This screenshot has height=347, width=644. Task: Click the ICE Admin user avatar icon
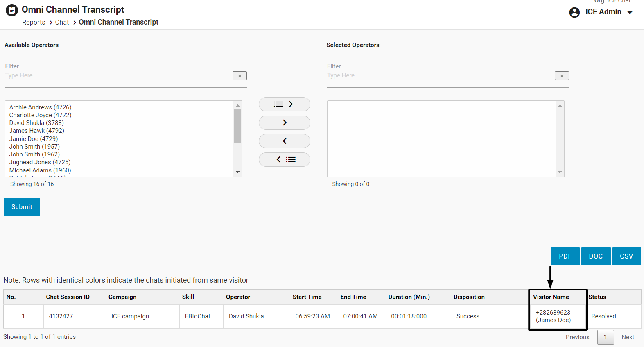coord(574,12)
